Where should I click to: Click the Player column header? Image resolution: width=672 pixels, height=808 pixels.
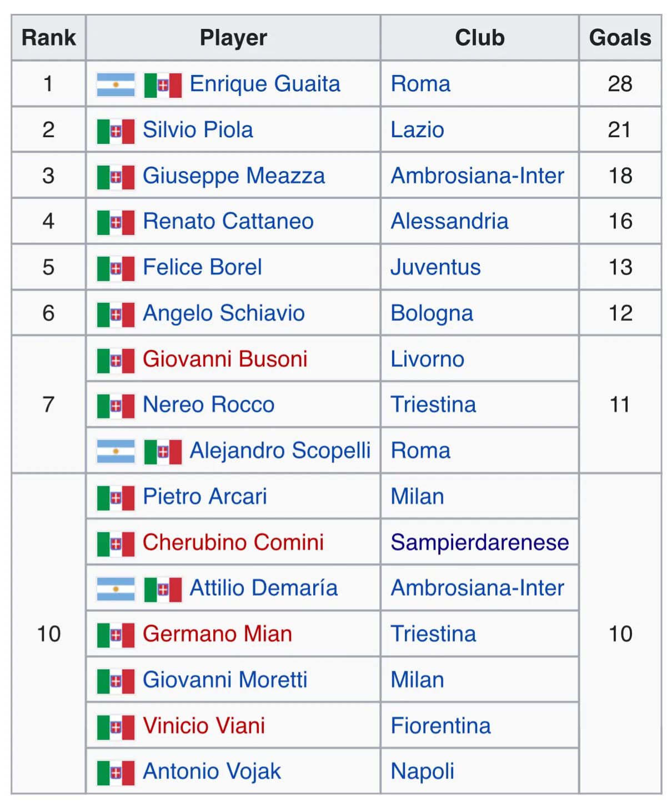pos(233,38)
